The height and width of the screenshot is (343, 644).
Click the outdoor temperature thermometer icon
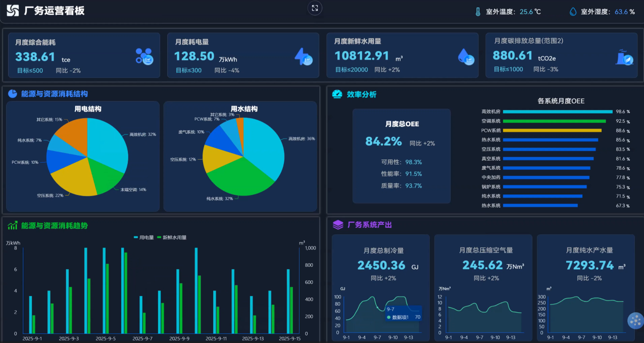[478, 12]
